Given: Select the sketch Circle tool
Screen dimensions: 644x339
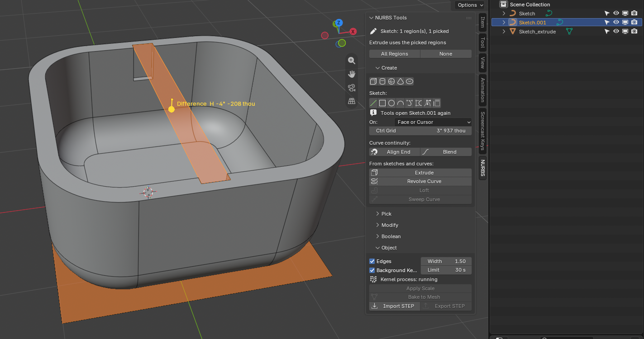Looking at the screenshot, I should (x=391, y=103).
